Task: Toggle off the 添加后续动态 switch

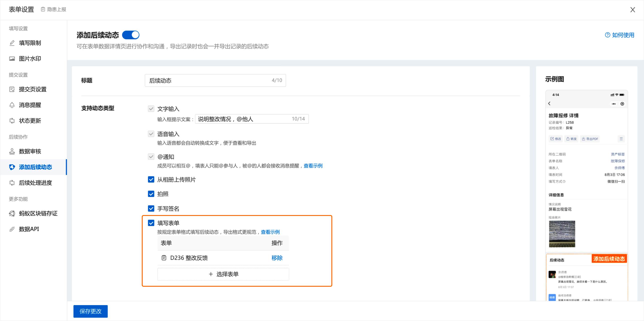Action: [x=131, y=35]
